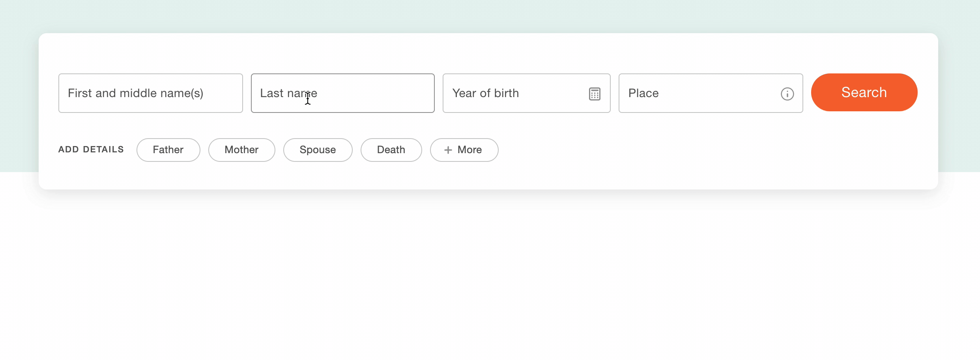Add Father details to the search
The width and height of the screenshot is (980, 360).
click(x=168, y=150)
